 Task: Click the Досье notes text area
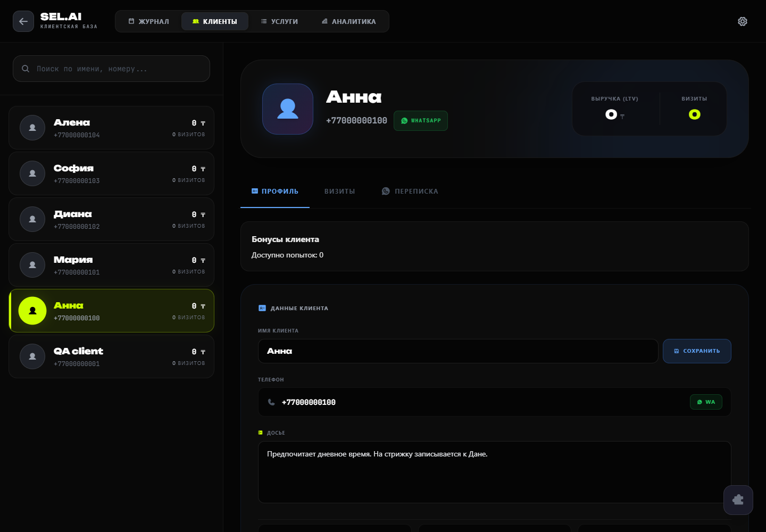(x=495, y=472)
